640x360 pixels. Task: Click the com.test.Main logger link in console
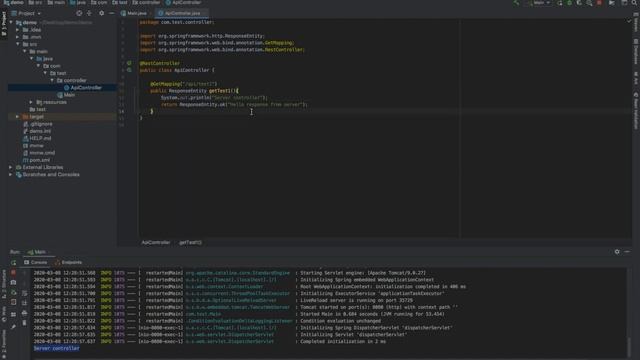pos(203,314)
